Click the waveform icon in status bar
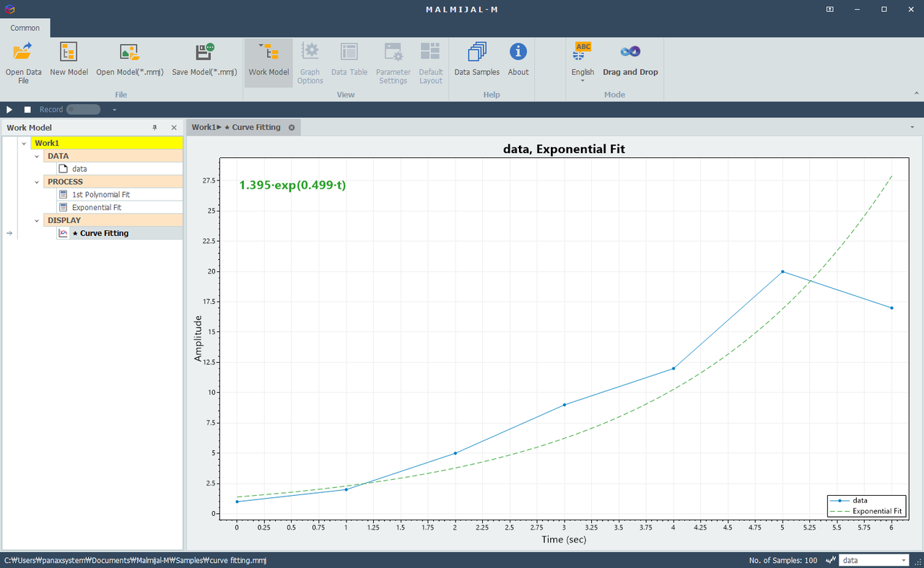The image size is (924, 568). [x=831, y=560]
